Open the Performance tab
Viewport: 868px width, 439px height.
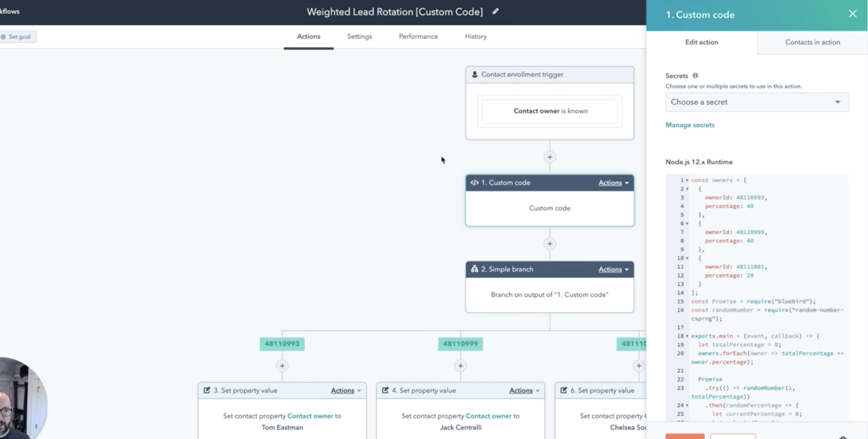pos(418,36)
